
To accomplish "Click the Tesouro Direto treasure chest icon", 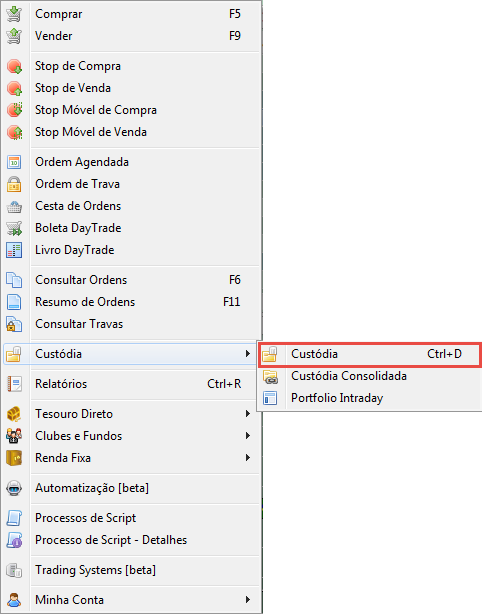I will click(x=14, y=414).
